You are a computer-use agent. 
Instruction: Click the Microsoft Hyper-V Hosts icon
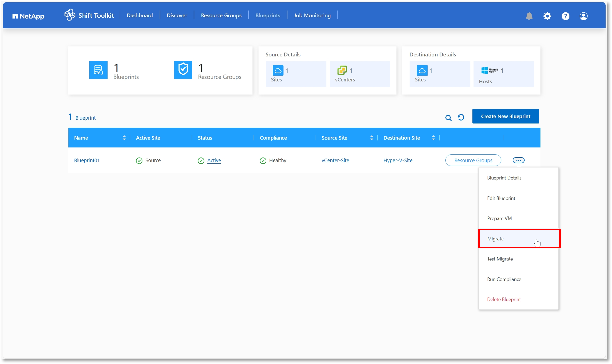pyautogui.click(x=489, y=70)
